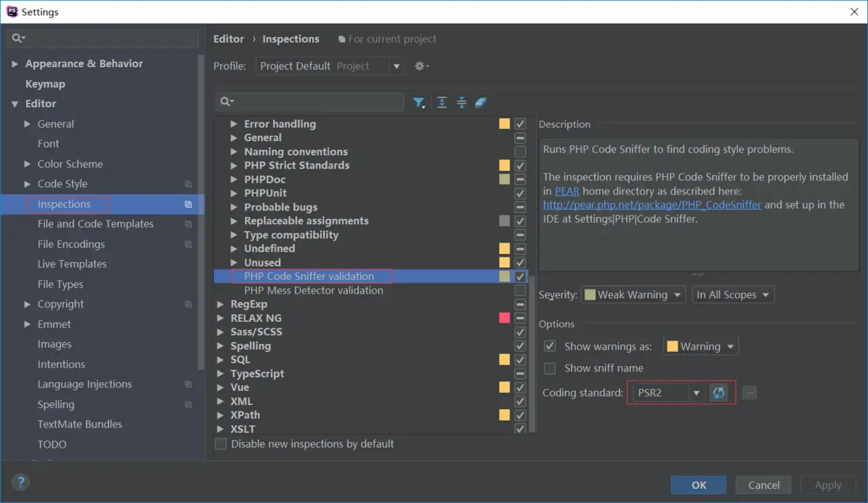Enable Naming conventions inspections checkbox
Screen dimensions: 868x503
520,152
